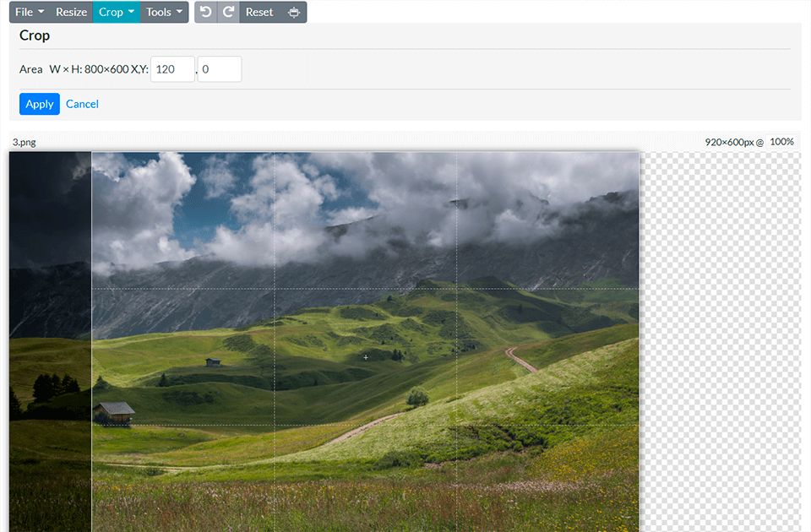811x532 pixels.
Task: Click the W × H: 800×600 text
Action: click(x=89, y=69)
